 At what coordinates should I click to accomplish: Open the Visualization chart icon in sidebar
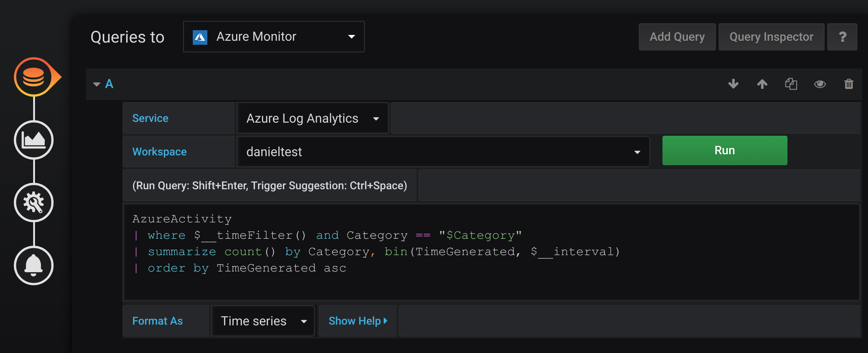point(34,140)
